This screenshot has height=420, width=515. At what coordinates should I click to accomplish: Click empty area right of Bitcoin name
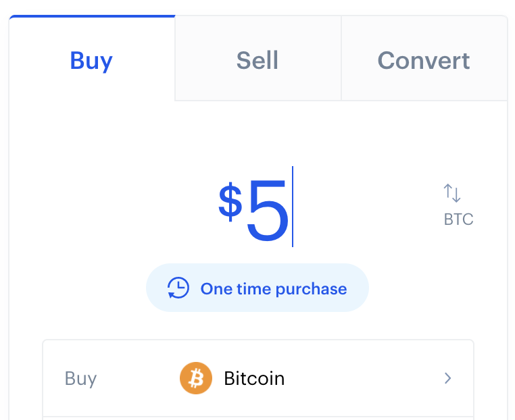coord(363,378)
